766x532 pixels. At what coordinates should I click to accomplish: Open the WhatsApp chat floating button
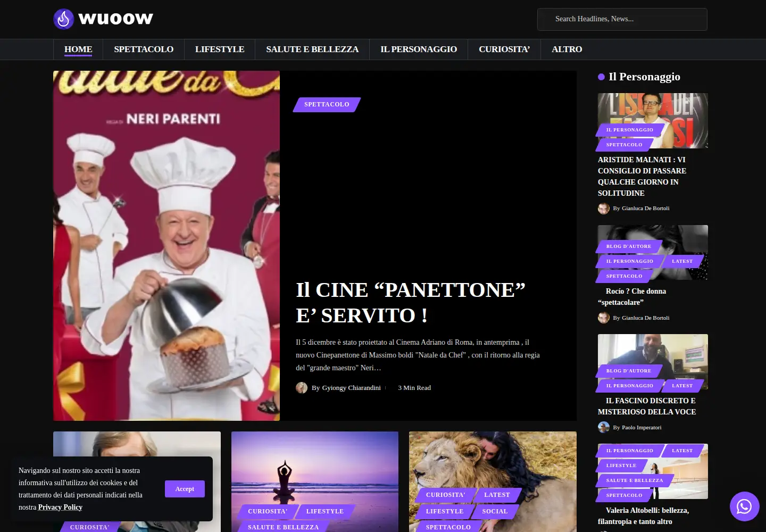(744, 506)
